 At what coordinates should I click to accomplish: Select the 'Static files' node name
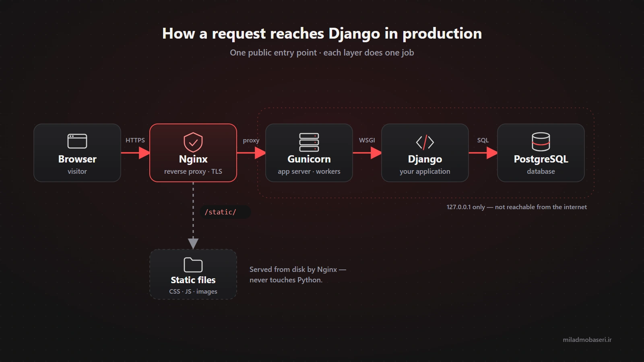pyautogui.click(x=193, y=280)
